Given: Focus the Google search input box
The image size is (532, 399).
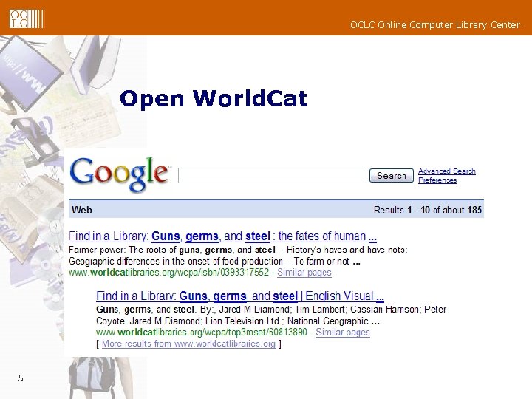Looking at the screenshot, I should 272,175.
